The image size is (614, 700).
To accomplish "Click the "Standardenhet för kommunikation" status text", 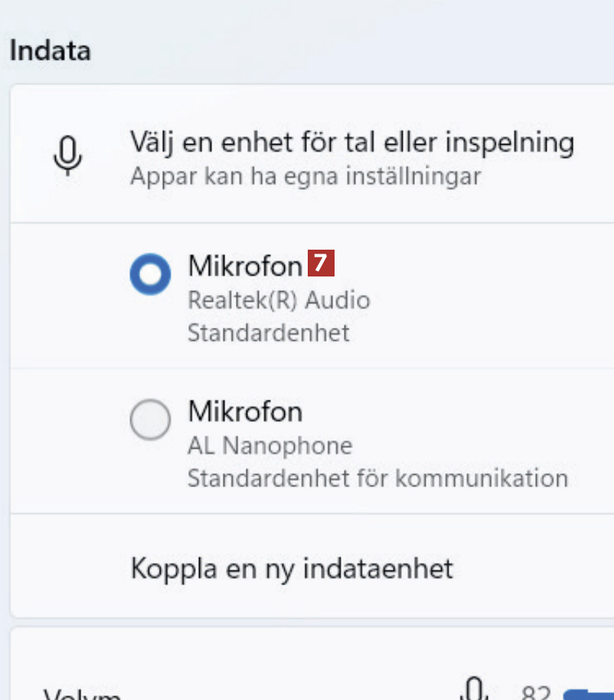I will pyautogui.click(x=377, y=479).
